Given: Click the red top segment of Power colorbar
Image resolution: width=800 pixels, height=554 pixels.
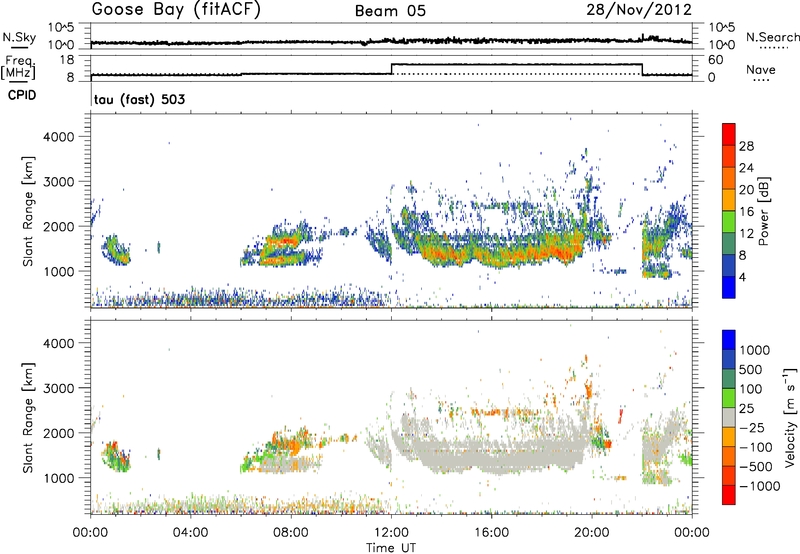Looking at the screenshot, I should [729, 134].
